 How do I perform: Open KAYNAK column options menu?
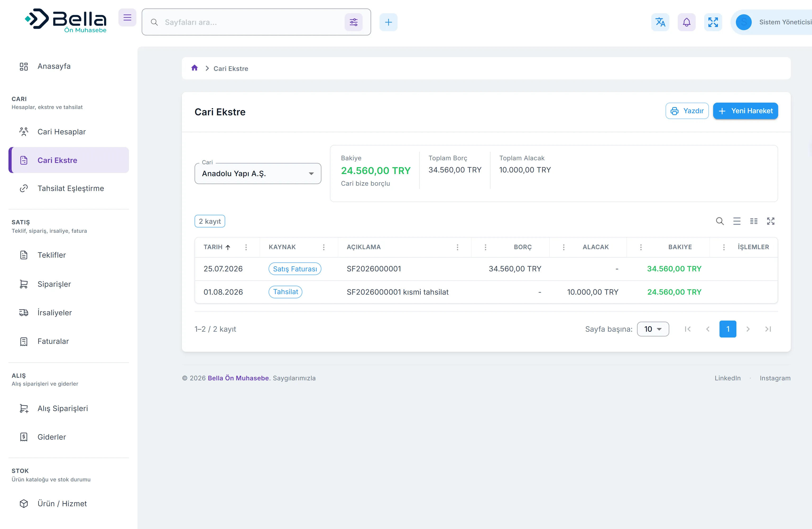[x=324, y=247]
